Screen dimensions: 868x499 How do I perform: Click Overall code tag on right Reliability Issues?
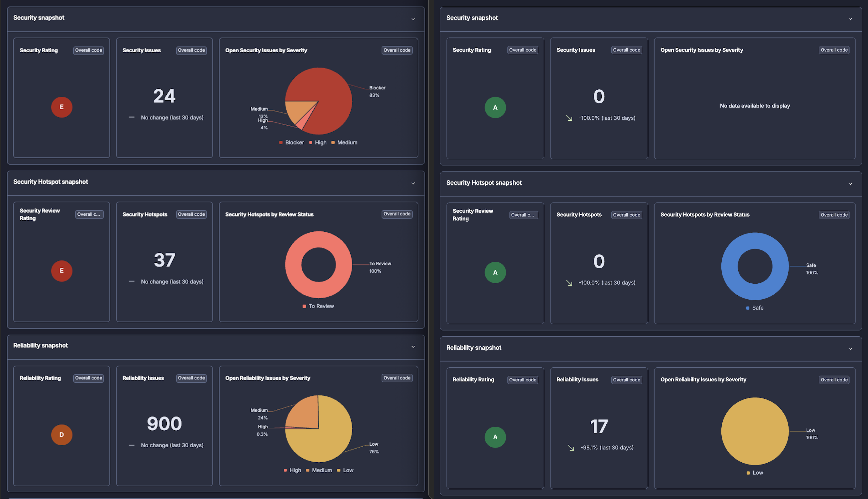pyautogui.click(x=626, y=380)
